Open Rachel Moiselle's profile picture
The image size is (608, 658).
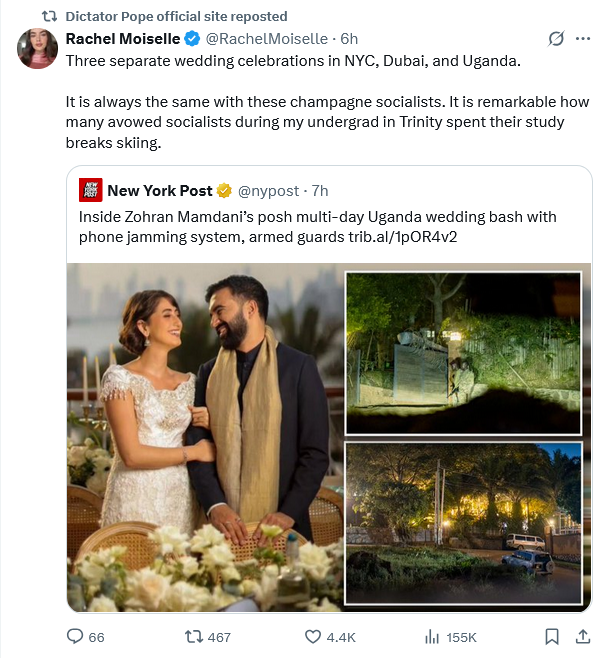[37, 48]
